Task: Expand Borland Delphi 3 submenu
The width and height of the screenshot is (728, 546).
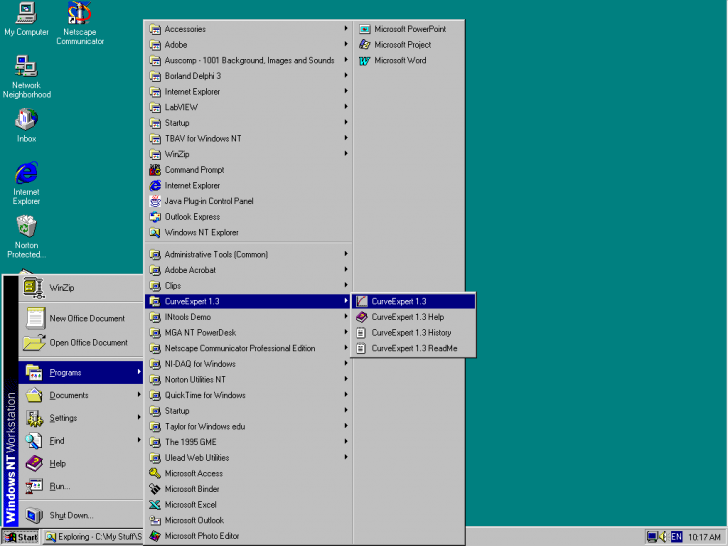Action: [x=192, y=76]
